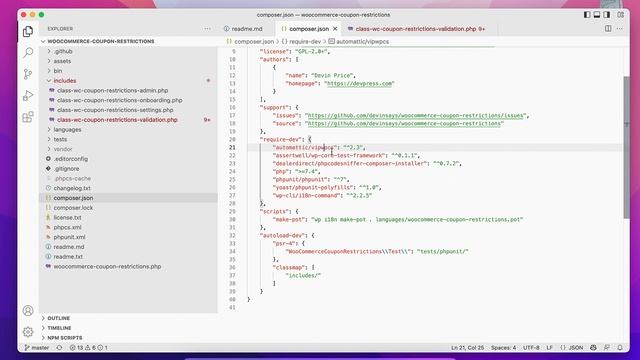Viewport: 640px width, 360px height.
Task: Open the GitHub issues URL link
Action: (415, 116)
